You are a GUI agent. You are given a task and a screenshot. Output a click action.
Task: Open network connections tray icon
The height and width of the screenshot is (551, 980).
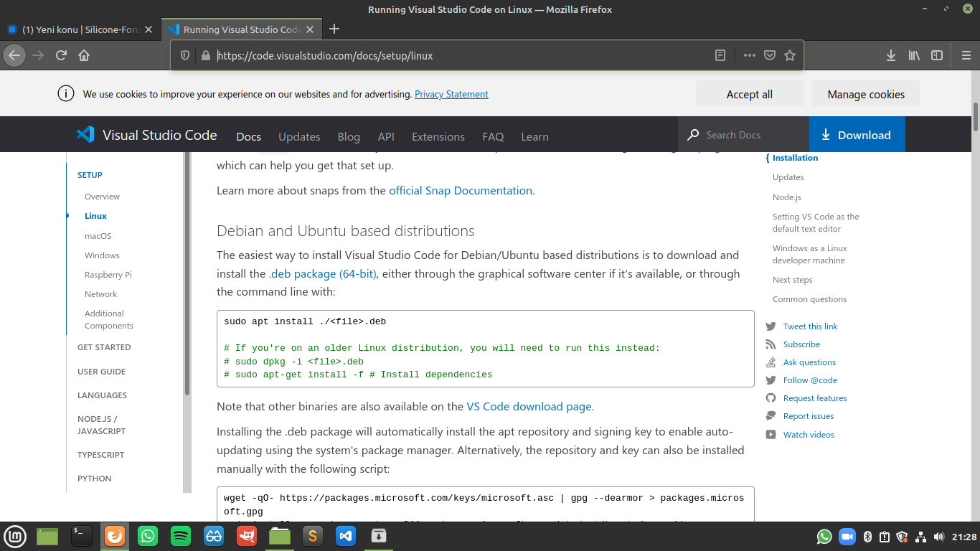pyautogui.click(x=920, y=537)
